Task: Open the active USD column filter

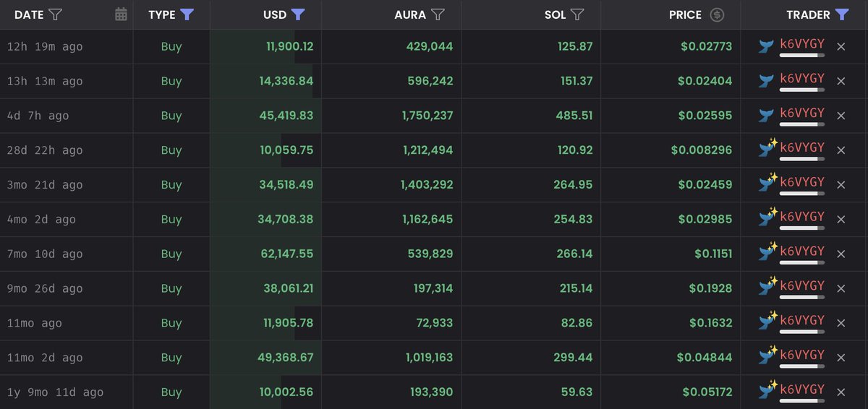Action: (x=298, y=14)
